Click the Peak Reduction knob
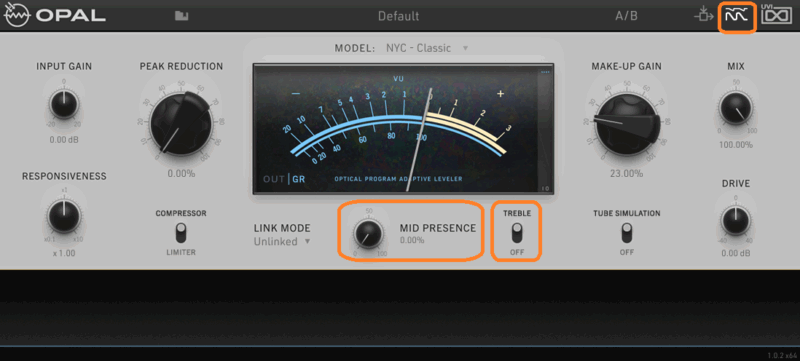The width and height of the screenshot is (800, 361). point(181,123)
